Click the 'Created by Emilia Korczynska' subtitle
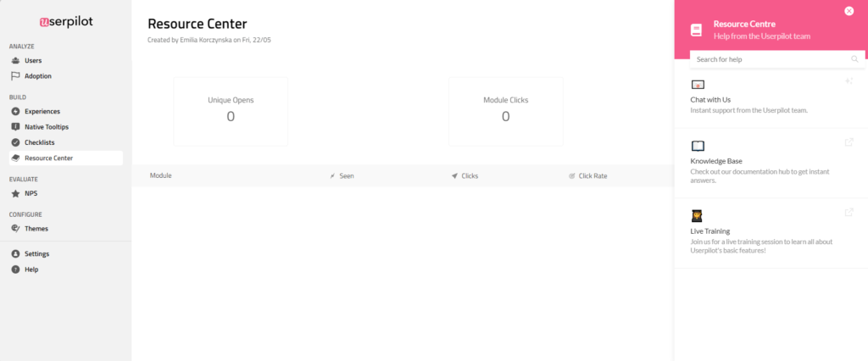 point(209,40)
